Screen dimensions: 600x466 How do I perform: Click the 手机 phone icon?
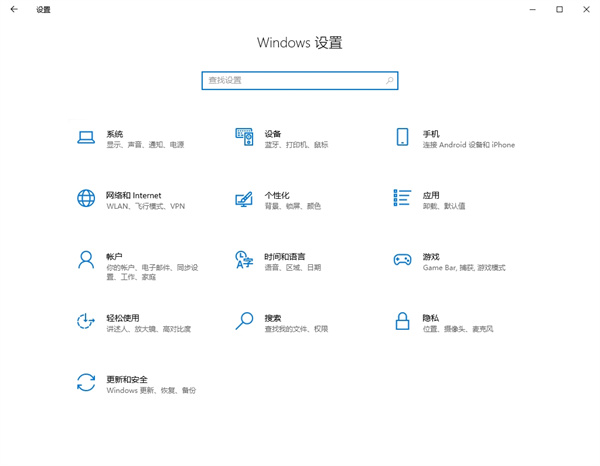[x=402, y=138]
